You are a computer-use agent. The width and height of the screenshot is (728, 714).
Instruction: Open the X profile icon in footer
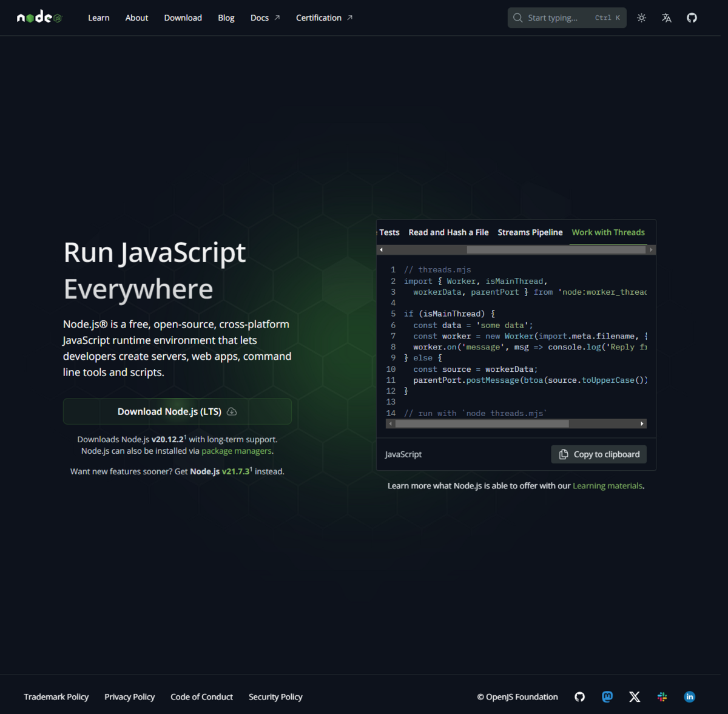pyautogui.click(x=634, y=696)
